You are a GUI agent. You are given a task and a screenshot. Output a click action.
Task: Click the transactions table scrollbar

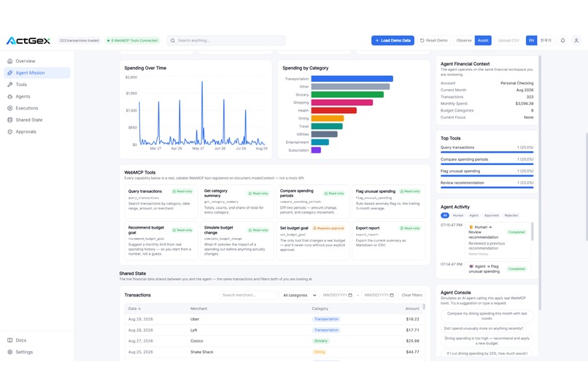point(424,307)
